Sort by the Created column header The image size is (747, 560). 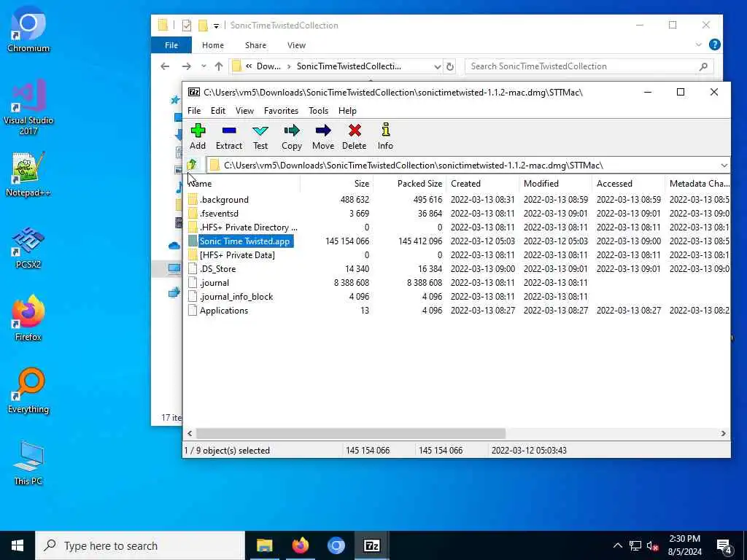point(482,183)
